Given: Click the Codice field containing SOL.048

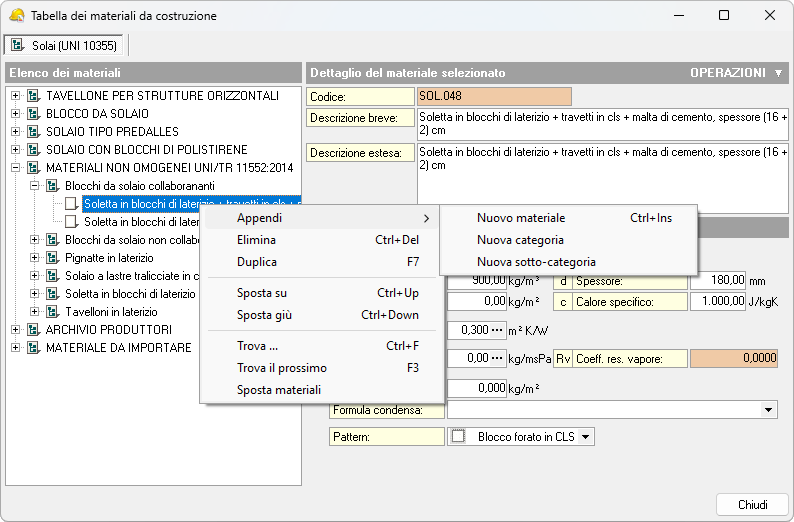Looking at the screenshot, I should tap(494, 97).
